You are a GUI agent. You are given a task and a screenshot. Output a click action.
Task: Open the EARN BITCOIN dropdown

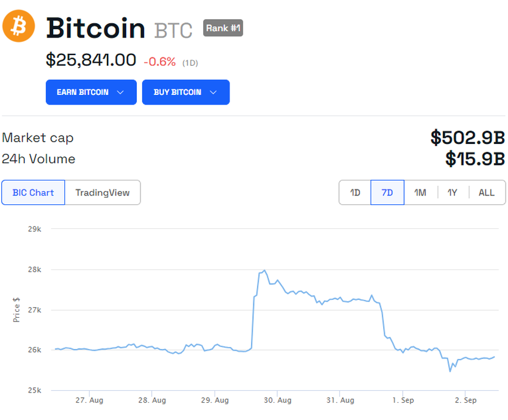91,92
